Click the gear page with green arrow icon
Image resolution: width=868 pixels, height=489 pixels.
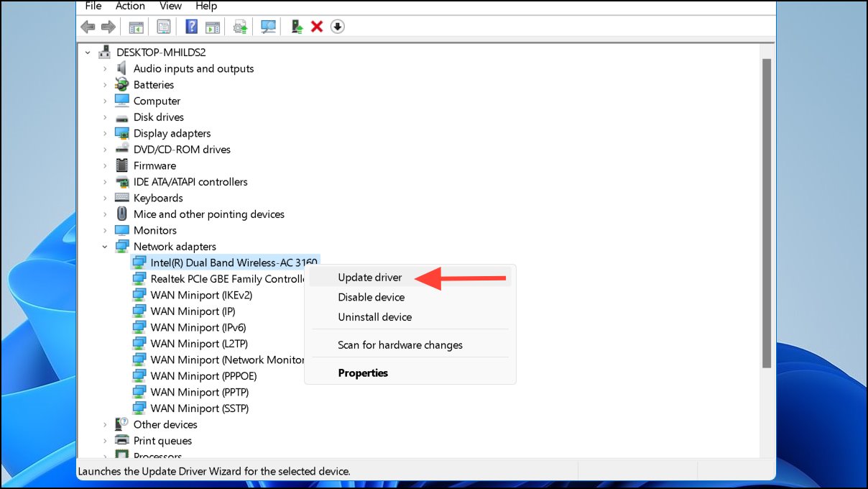click(240, 27)
